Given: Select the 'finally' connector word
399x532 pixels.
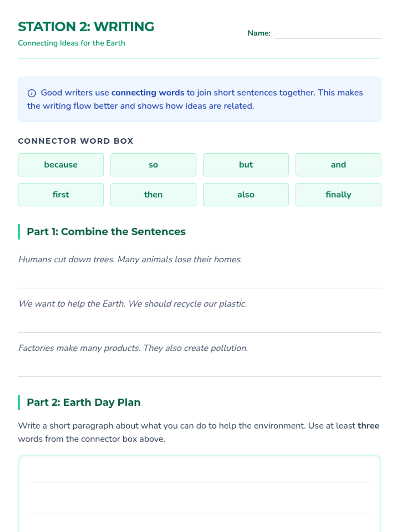Looking at the screenshot, I should 338,195.
